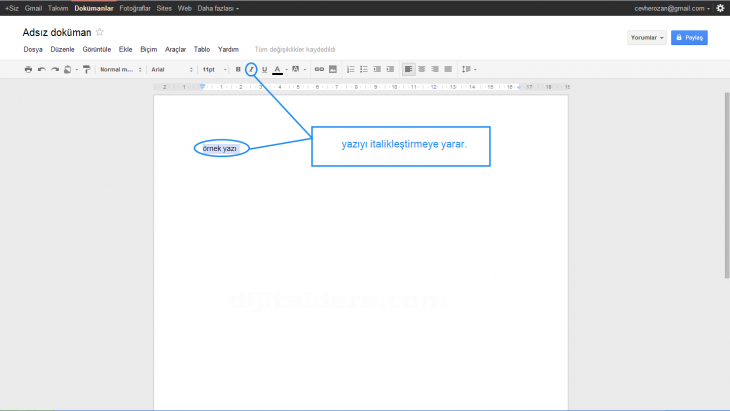The height and width of the screenshot is (411, 730).
Task: Insert an image from toolbar
Action: tap(332, 69)
